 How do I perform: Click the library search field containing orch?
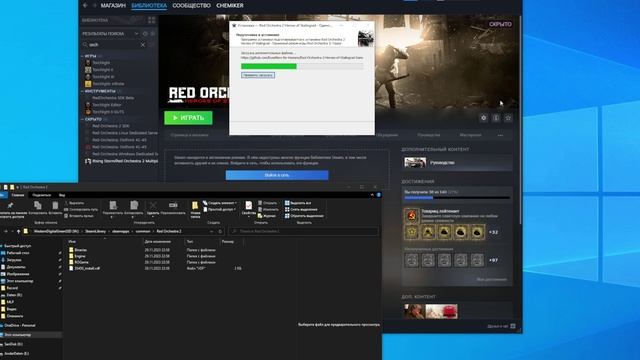[113, 44]
